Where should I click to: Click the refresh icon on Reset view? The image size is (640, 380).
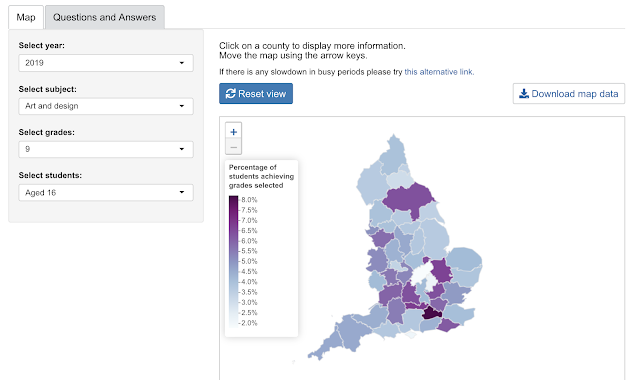tap(231, 93)
